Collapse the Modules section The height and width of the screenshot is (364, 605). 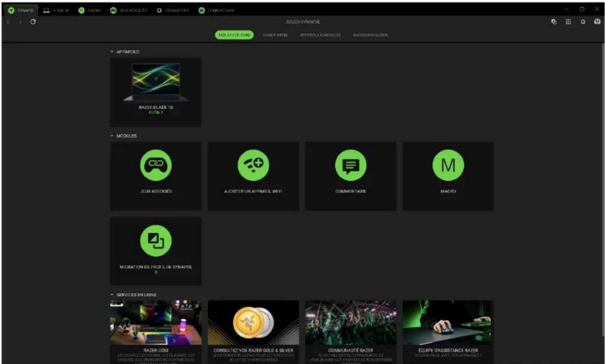click(x=112, y=136)
